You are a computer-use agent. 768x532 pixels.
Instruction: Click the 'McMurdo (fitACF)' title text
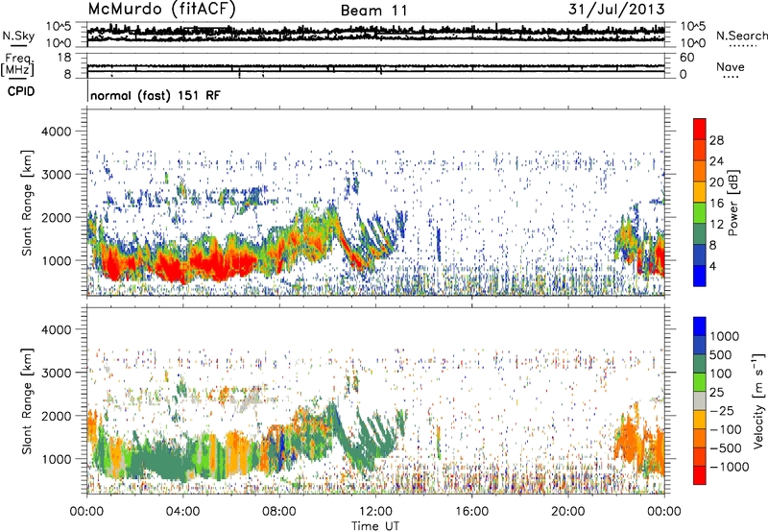161,9
